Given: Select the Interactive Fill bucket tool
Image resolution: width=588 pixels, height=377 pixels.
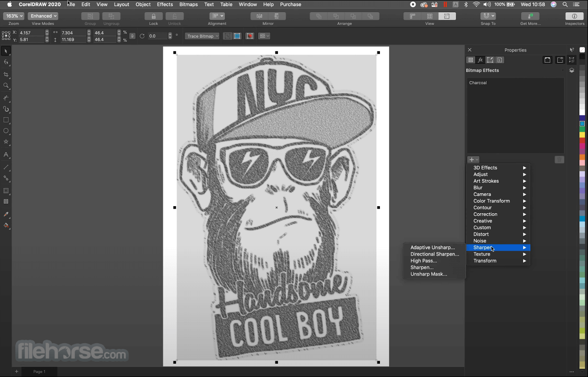Looking at the screenshot, I should pos(6,225).
